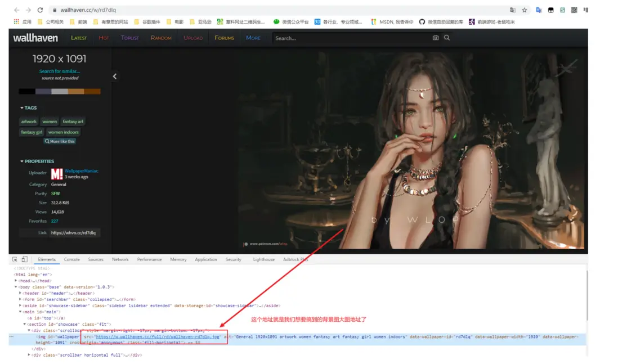This screenshot has height=364, width=618.
Task: Click the wallhaven-rd7dlq.jpg src URL
Action: (x=158, y=337)
